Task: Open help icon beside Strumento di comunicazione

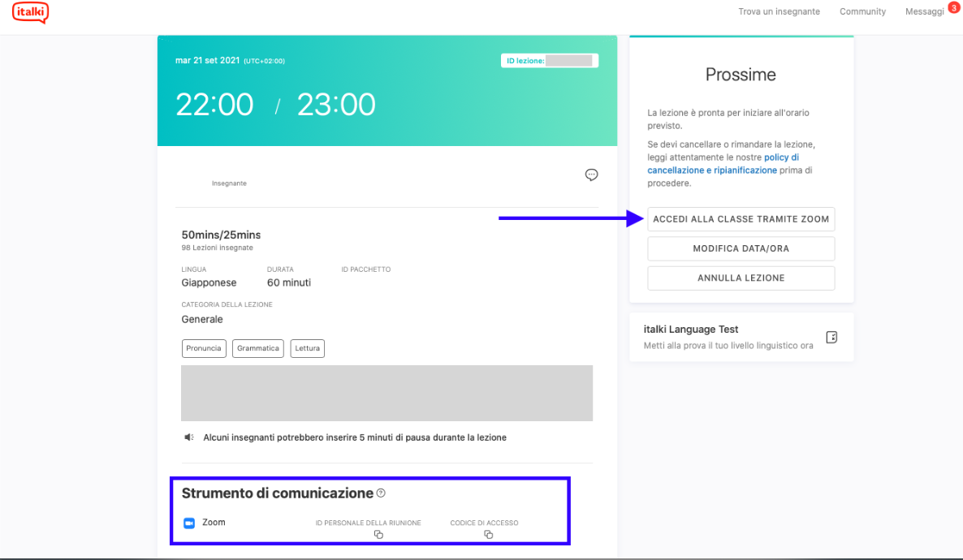Action: (x=381, y=493)
